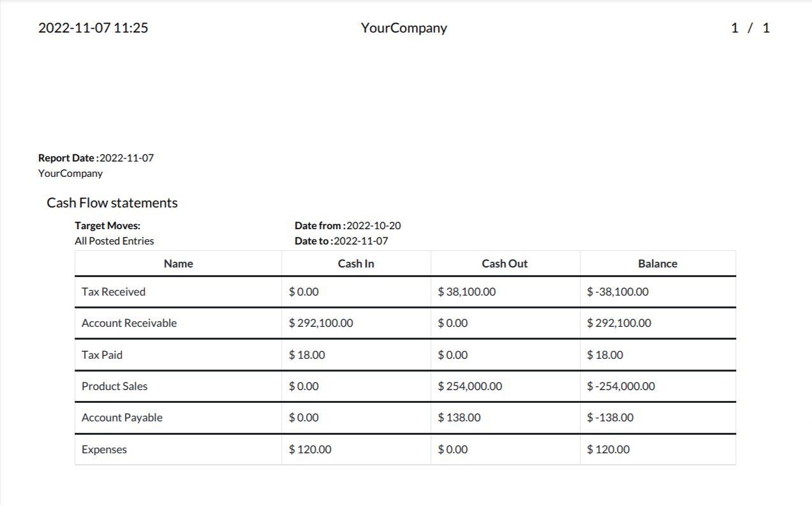The height and width of the screenshot is (505, 812).
Task: Click the Balance column header
Action: pos(658,264)
